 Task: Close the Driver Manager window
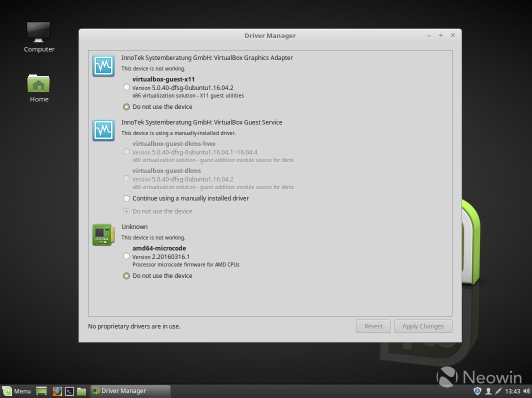452,35
